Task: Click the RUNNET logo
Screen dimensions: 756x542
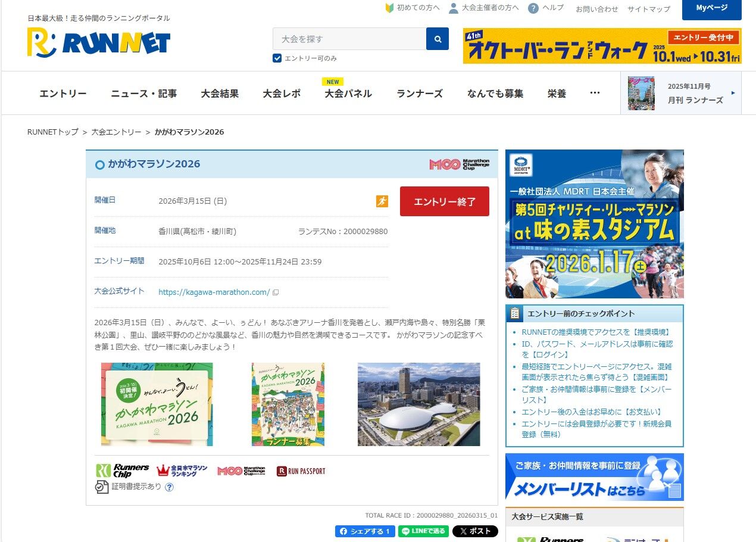Action: click(x=99, y=42)
